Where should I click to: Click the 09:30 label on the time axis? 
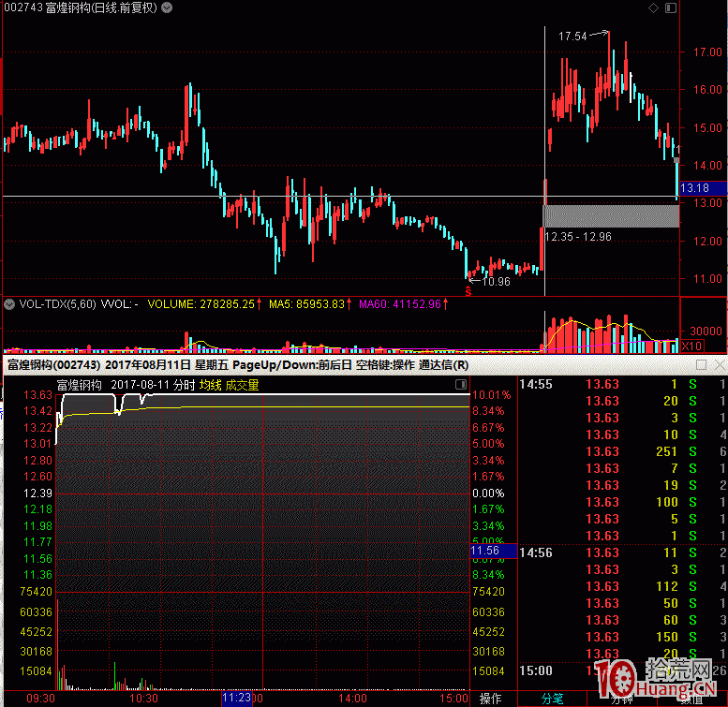(x=41, y=699)
